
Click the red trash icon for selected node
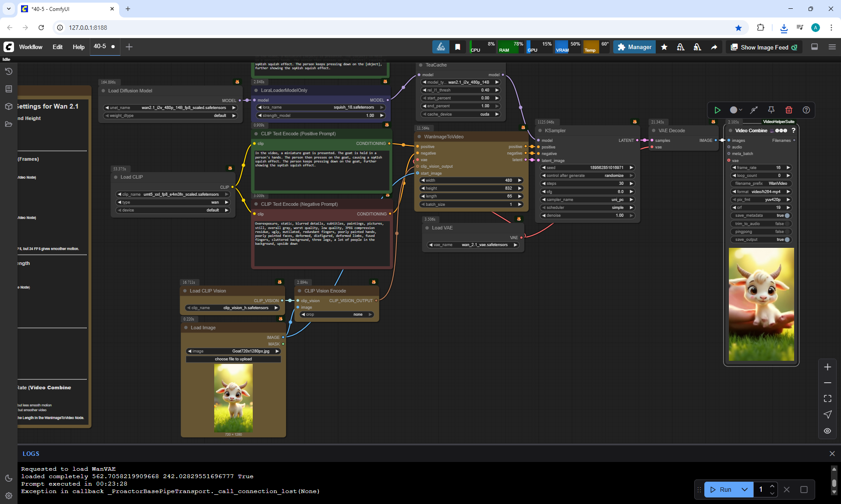pos(789,110)
